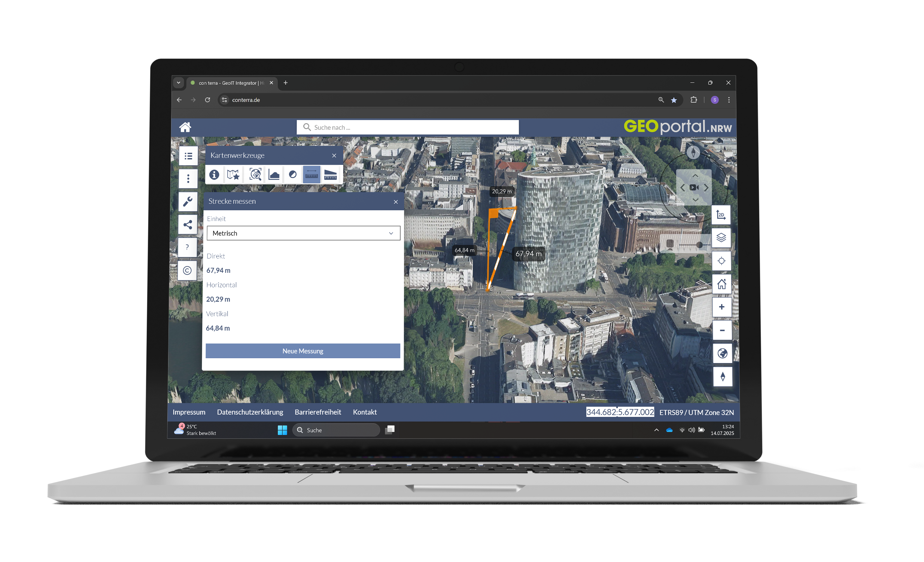Click the globe magnifier search tool
This screenshot has width=924, height=562.
255,175
